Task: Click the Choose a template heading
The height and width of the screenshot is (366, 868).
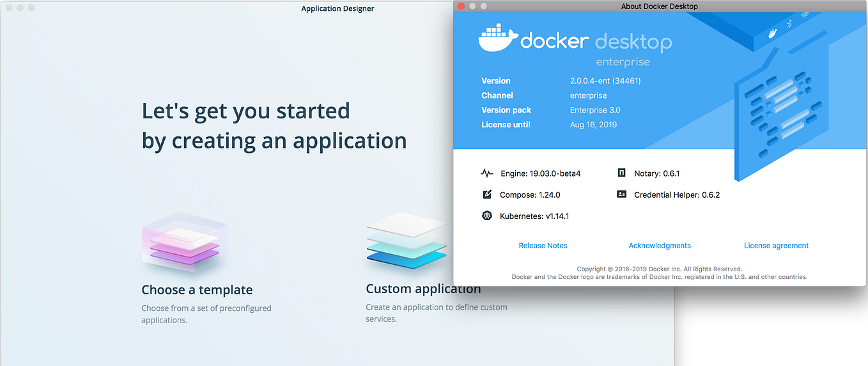Action: (x=197, y=290)
